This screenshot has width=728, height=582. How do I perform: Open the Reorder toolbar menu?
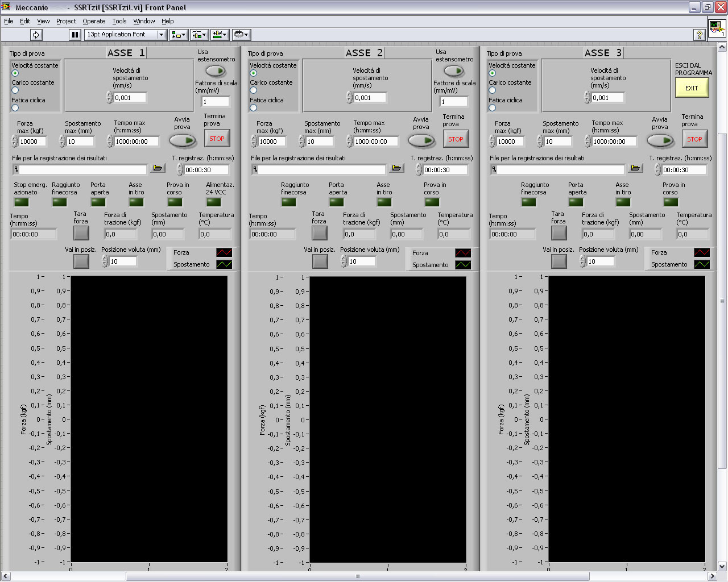tap(241, 35)
